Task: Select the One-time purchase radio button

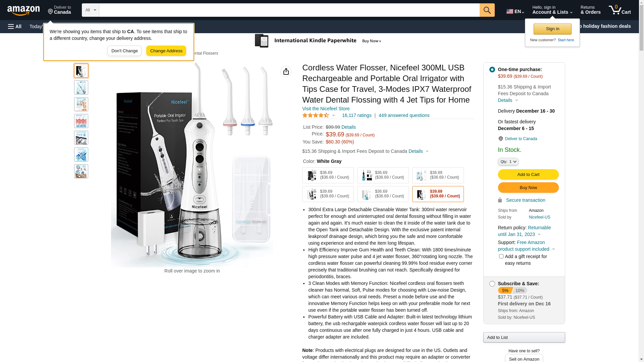Action: tap(492, 70)
